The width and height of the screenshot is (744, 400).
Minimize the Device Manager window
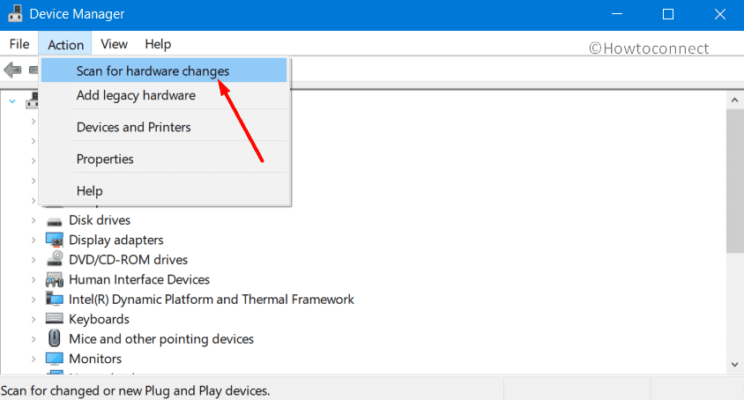pyautogui.click(x=617, y=14)
